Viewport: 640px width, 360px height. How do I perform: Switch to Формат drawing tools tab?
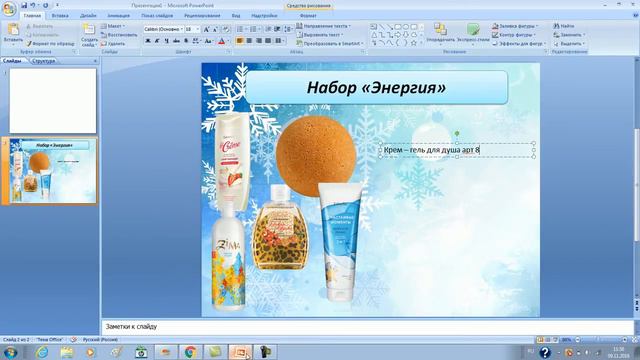[x=308, y=16]
